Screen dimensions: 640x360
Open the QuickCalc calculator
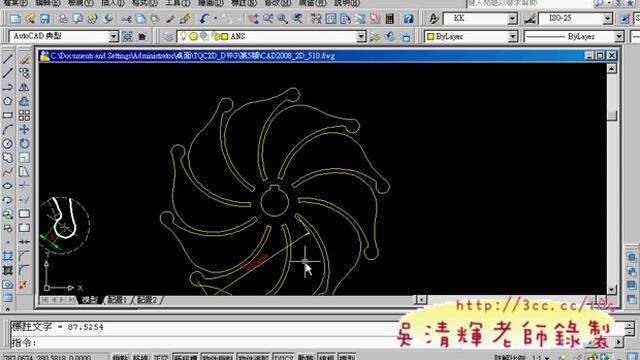pyautogui.click(x=390, y=19)
